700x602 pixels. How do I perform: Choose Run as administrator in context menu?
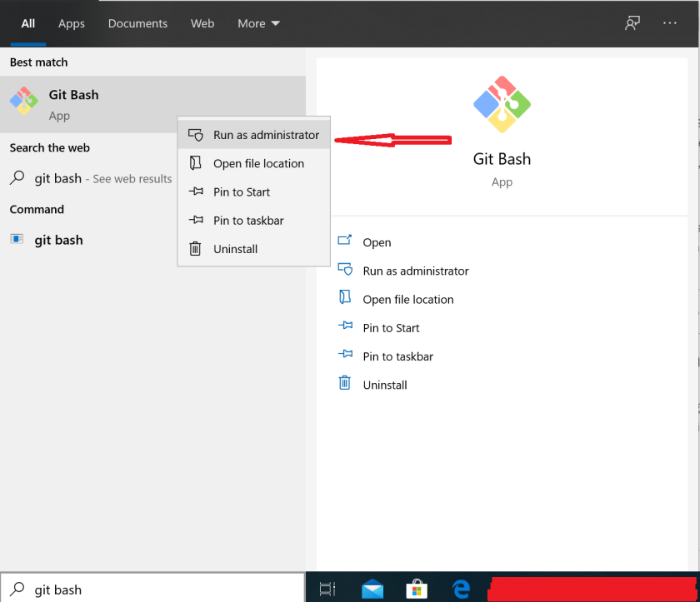click(253, 135)
